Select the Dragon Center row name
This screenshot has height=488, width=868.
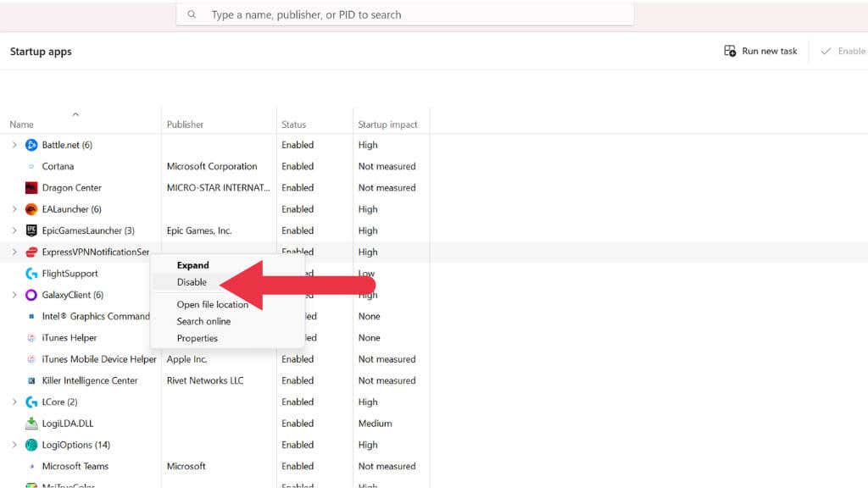click(x=72, y=188)
